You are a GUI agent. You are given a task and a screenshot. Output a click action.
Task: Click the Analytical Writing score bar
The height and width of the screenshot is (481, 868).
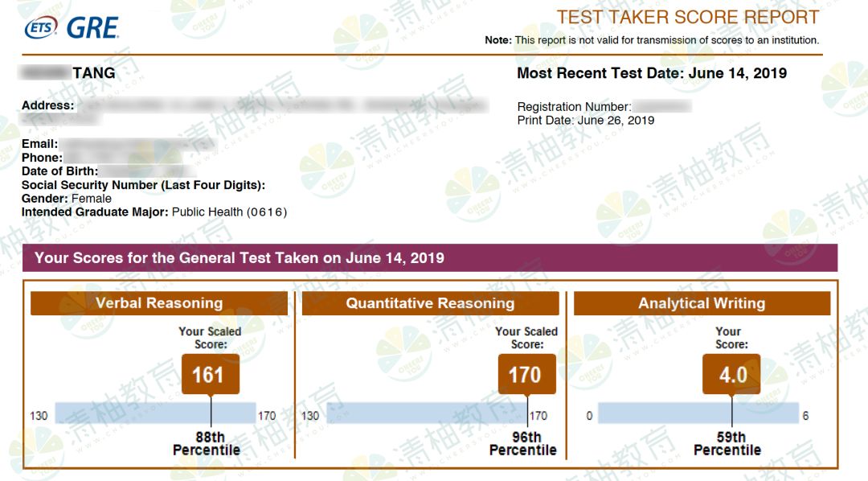tap(698, 413)
